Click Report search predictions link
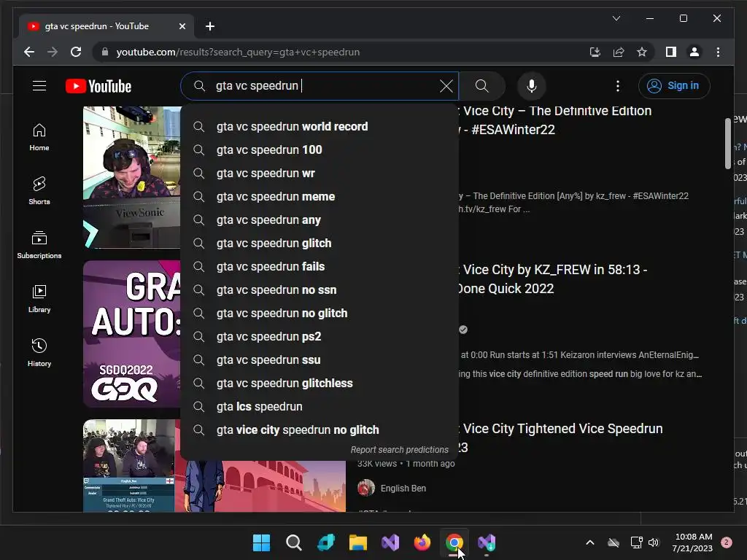The image size is (747, 560). 399,449
